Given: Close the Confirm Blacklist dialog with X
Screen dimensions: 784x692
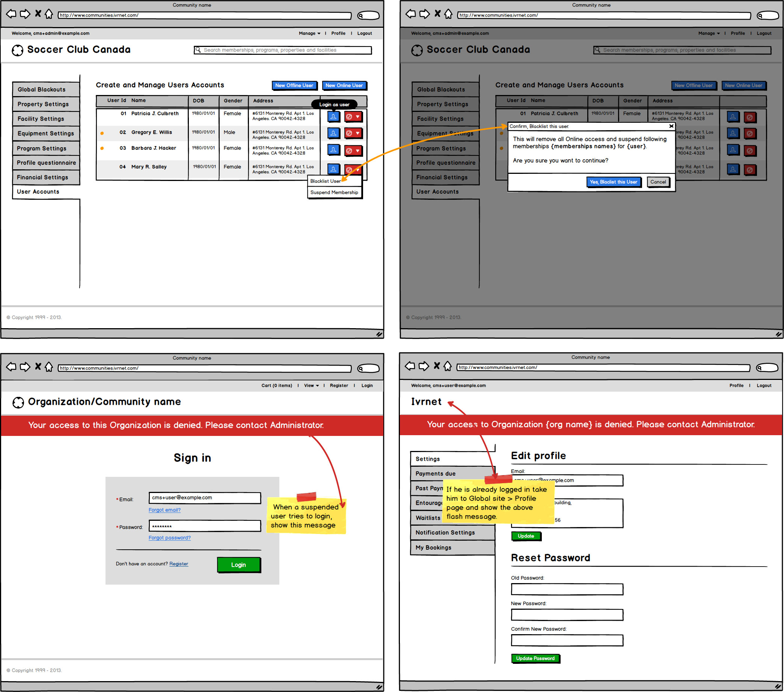Looking at the screenshot, I should click(x=671, y=126).
